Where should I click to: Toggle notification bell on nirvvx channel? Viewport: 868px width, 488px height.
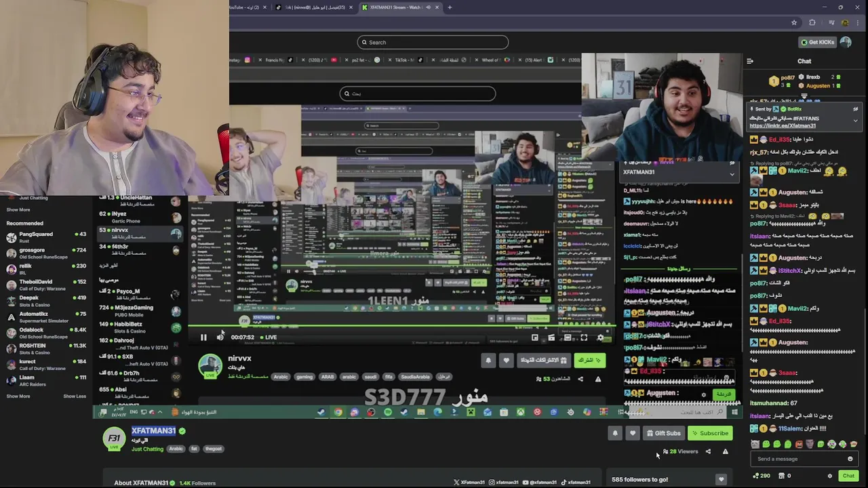point(488,361)
